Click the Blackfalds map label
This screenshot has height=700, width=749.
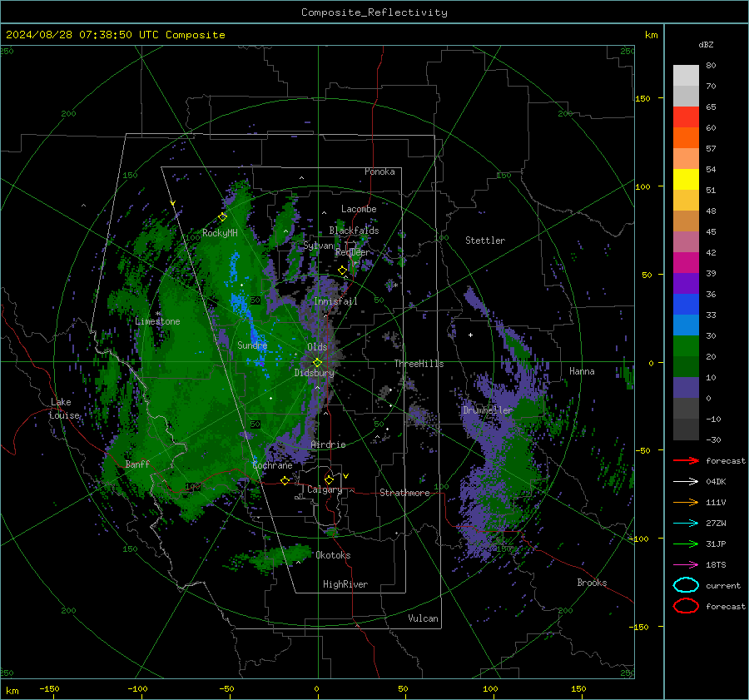[x=354, y=231]
